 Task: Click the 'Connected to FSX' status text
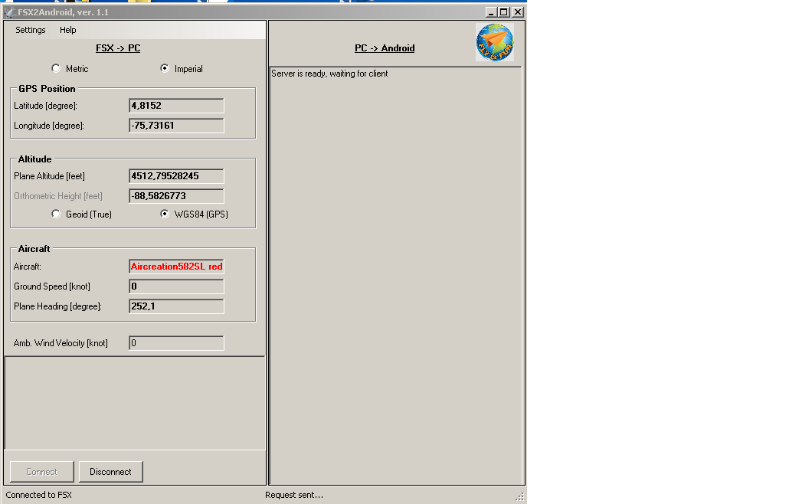39,495
